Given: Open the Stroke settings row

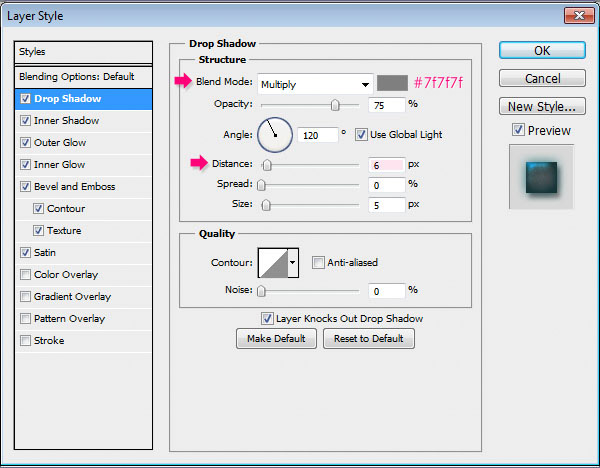Looking at the screenshot, I should pyautogui.click(x=83, y=341).
